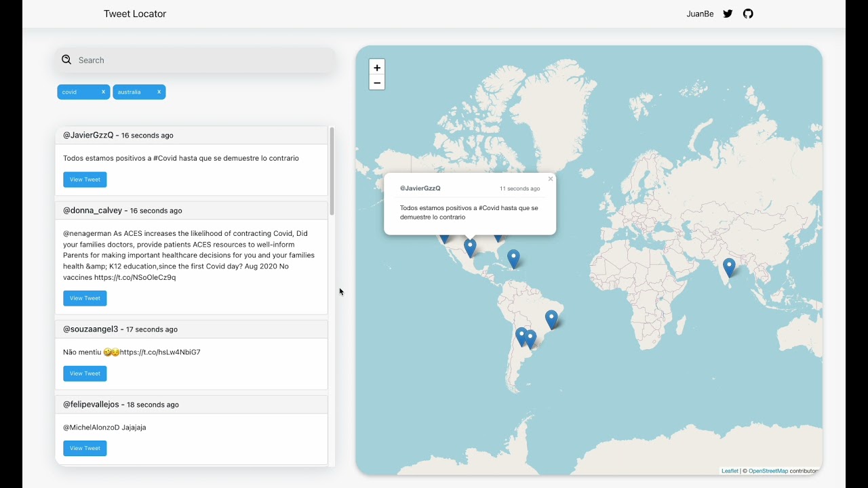Click the australia tag label

pyautogui.click(x=129, y=92)
